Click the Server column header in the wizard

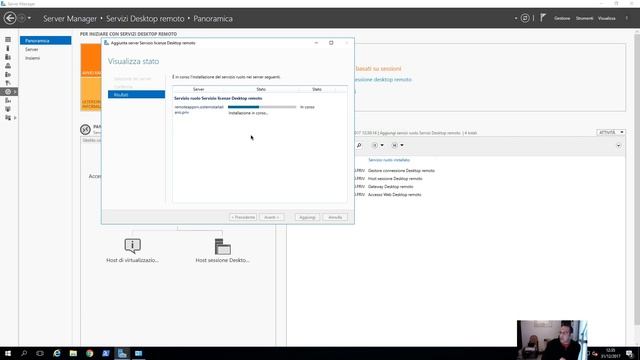point(198,89)
